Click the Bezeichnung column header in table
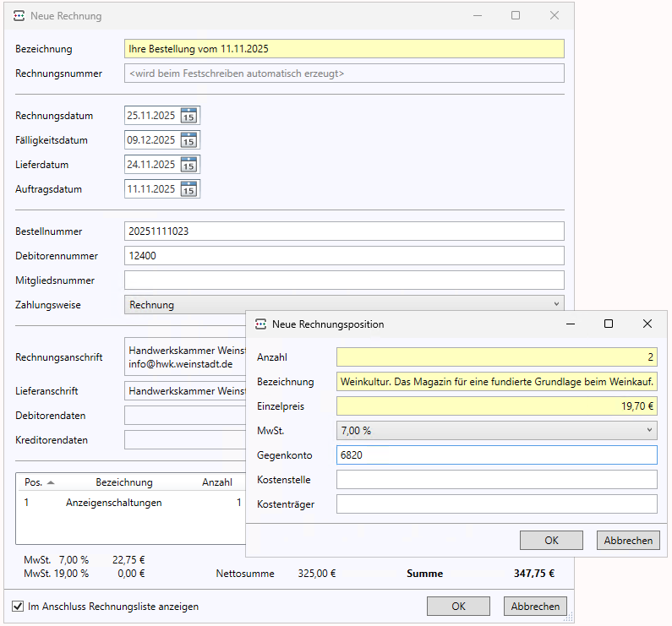 click(124, 482)
